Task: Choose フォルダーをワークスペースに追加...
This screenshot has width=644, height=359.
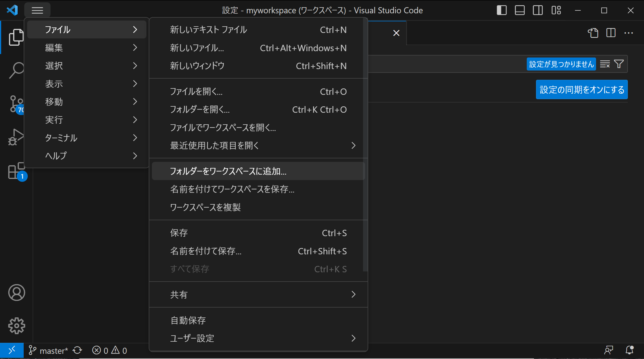Action: coord(258,171)
